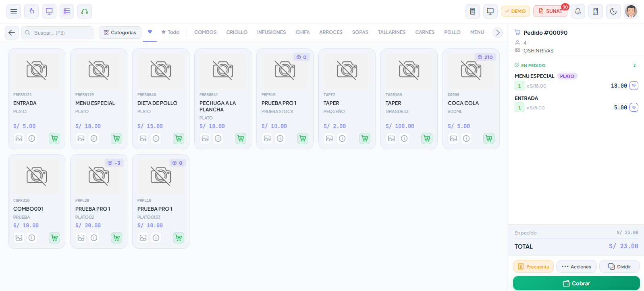
Task: Click quantity box of MENU ESPECIAL line
Action: (519, 86)
